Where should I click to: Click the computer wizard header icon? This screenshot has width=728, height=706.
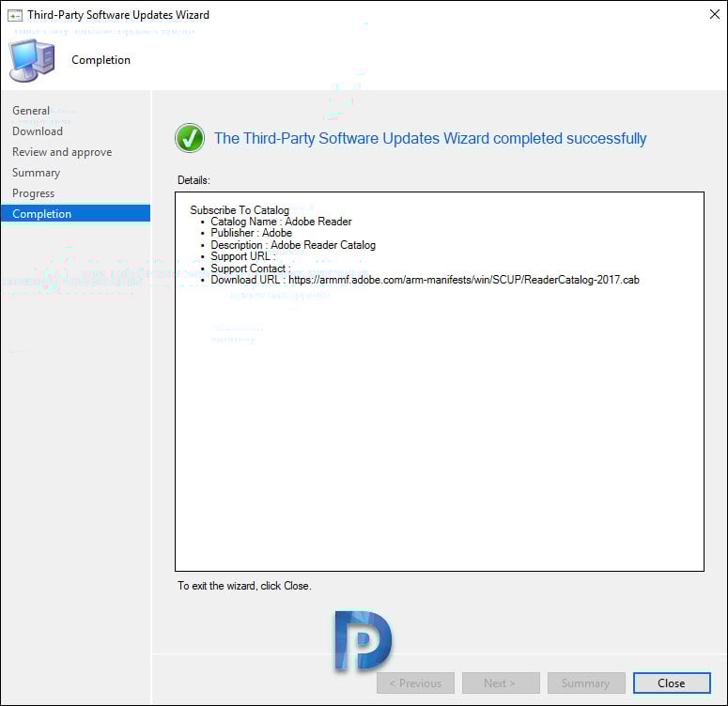[x=32, y=60]
